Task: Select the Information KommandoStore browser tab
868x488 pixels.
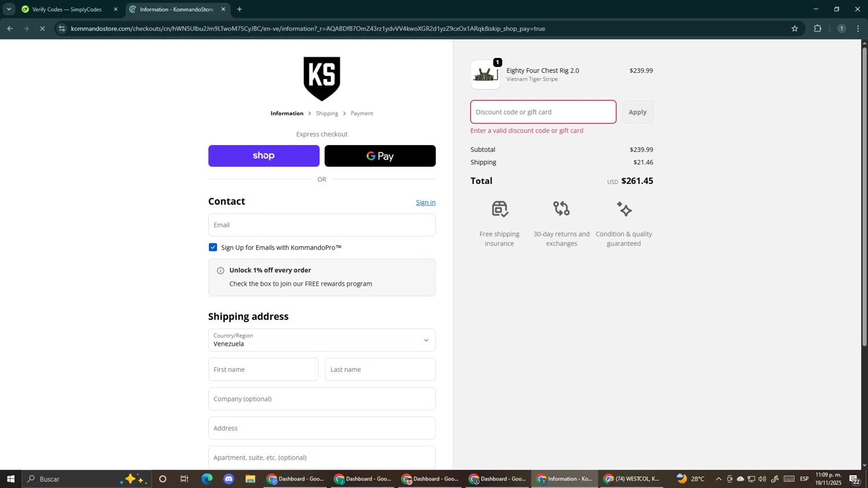Action: pyautogui.click(x=176, y=9)
